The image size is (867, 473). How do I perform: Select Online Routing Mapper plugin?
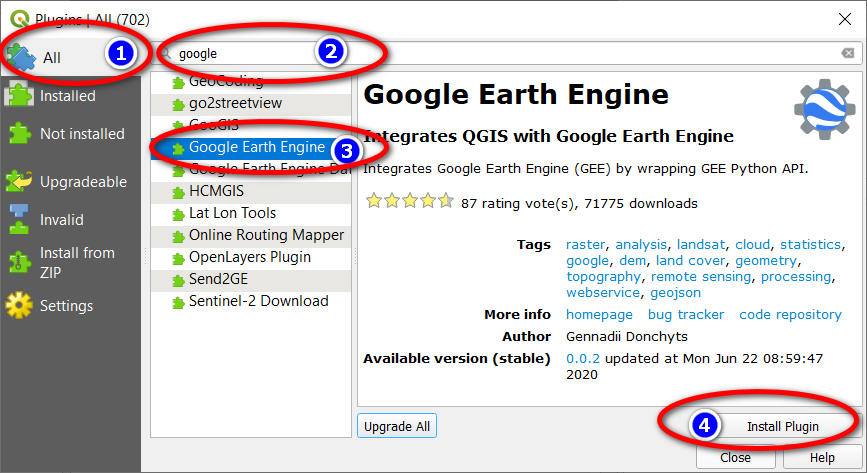(x=251, y=236)
